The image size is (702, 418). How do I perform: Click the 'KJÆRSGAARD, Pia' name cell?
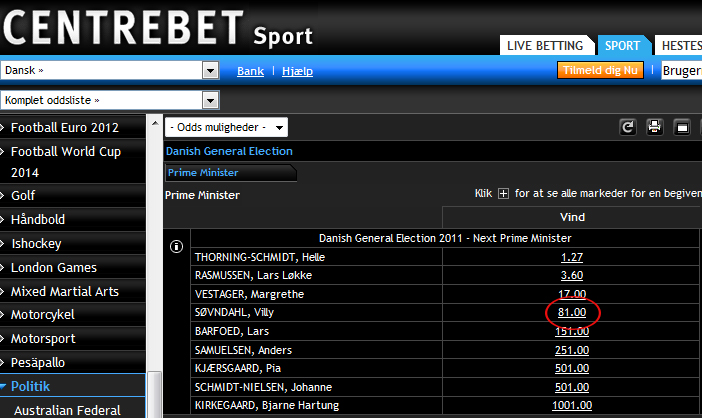[x=317, y=368]
